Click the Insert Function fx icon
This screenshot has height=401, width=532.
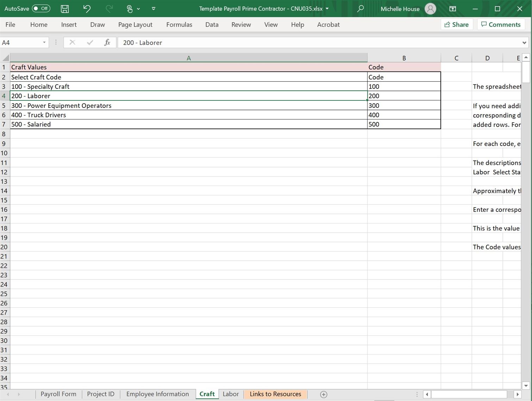(x=107, y=43)
